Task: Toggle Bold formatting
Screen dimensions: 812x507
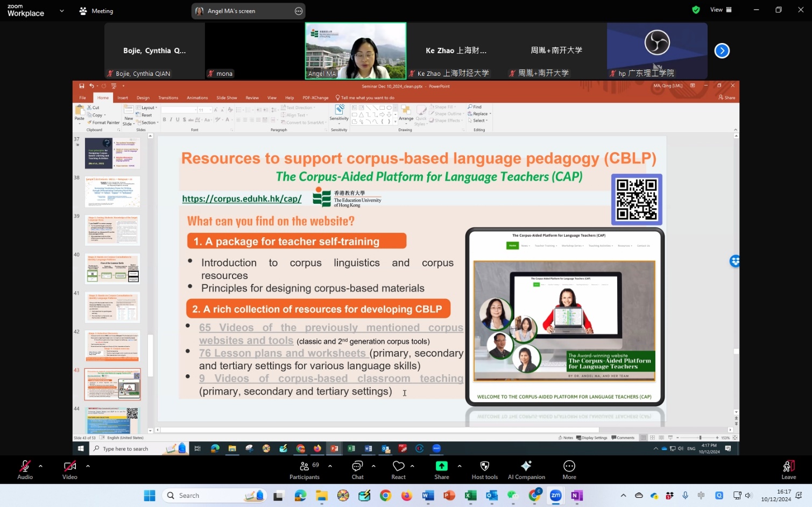Action: (164, 120)
